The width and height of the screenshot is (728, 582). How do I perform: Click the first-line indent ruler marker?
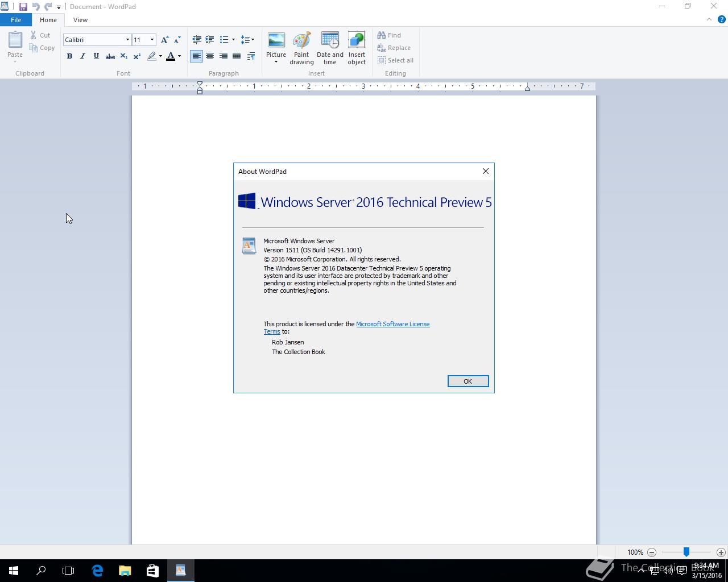200,84
